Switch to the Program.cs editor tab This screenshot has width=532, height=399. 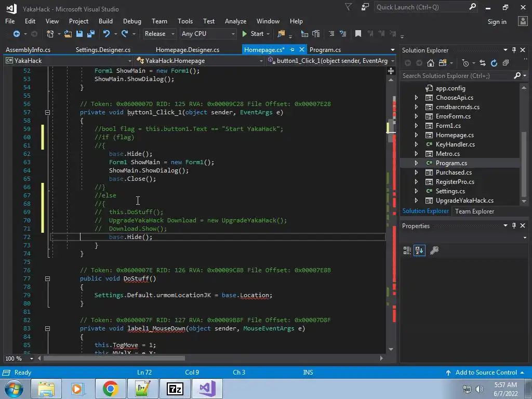click(325, 49)
